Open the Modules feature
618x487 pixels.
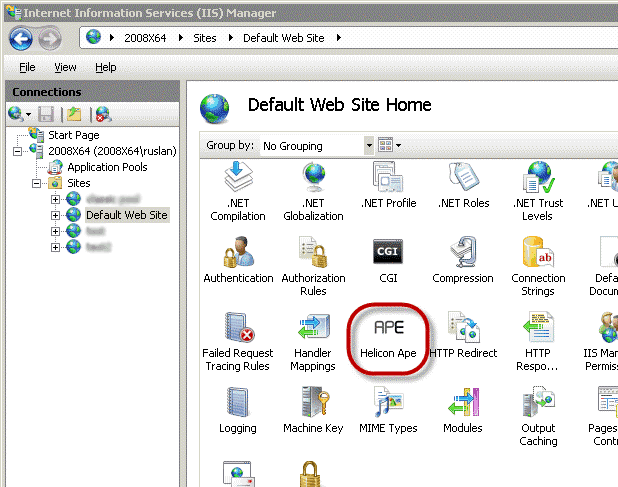coord(463,410)
